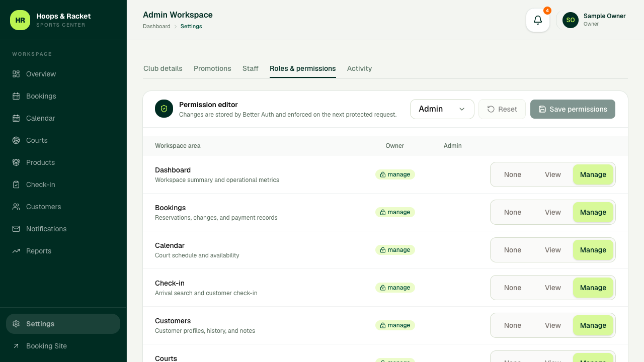Click 'Reservations, changes, and payment records' text
The height and width of the screenshot is (362, 644).
click(x=216, y=218)
